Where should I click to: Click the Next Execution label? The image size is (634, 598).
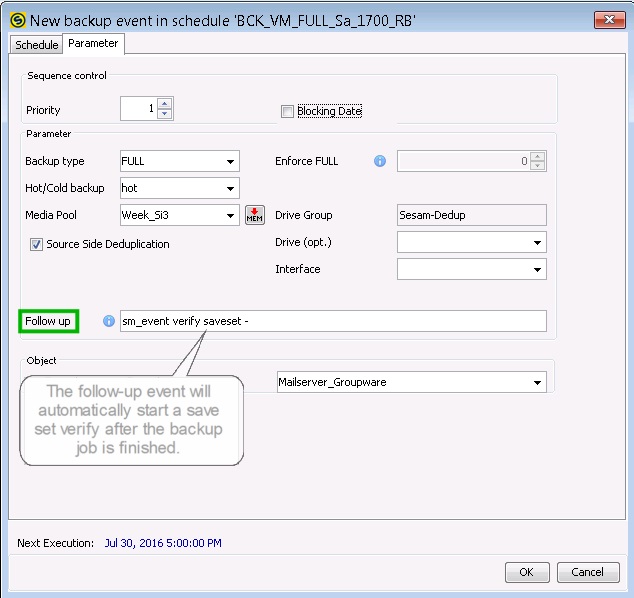tap(55, 543)
